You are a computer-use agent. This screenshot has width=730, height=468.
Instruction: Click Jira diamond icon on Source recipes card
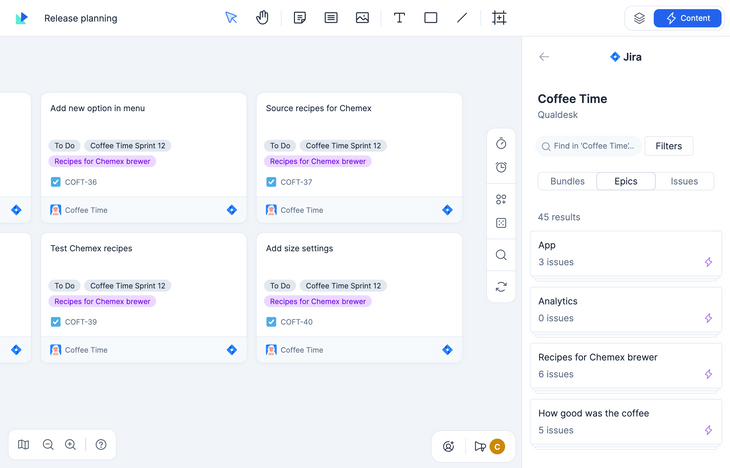click(x=447, y=210)
